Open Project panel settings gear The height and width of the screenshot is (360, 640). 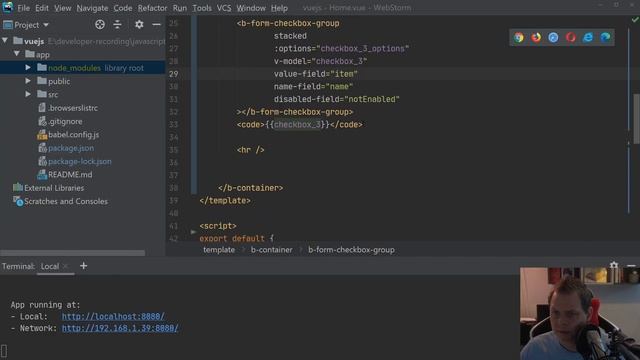click(139, 24)
